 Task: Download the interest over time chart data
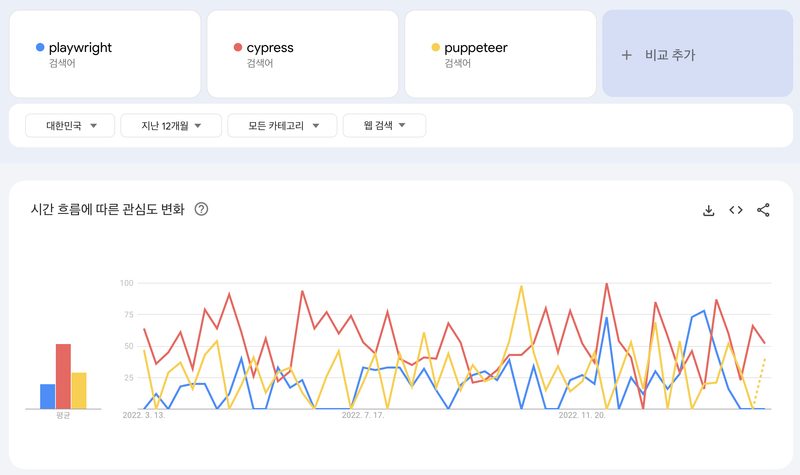point(709,210)
